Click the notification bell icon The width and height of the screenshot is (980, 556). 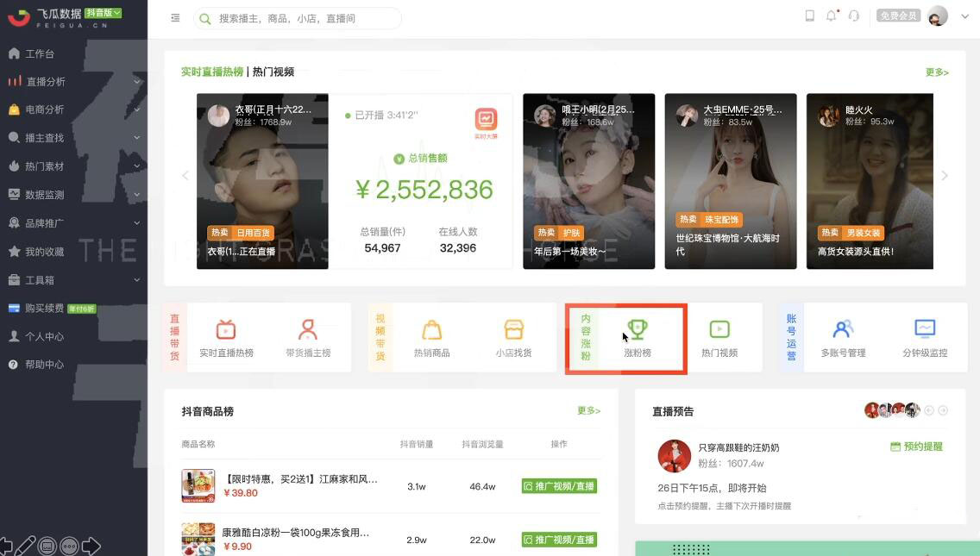coord(832,16)
